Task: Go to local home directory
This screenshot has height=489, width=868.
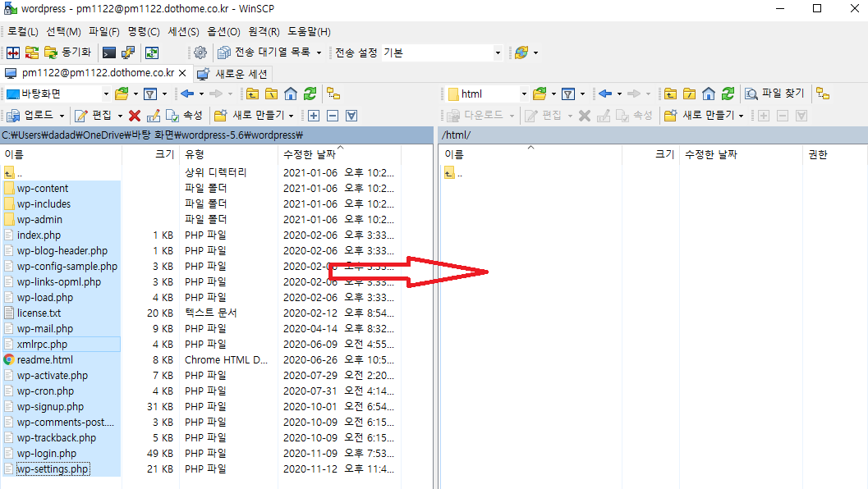Action: click(291, 94)
